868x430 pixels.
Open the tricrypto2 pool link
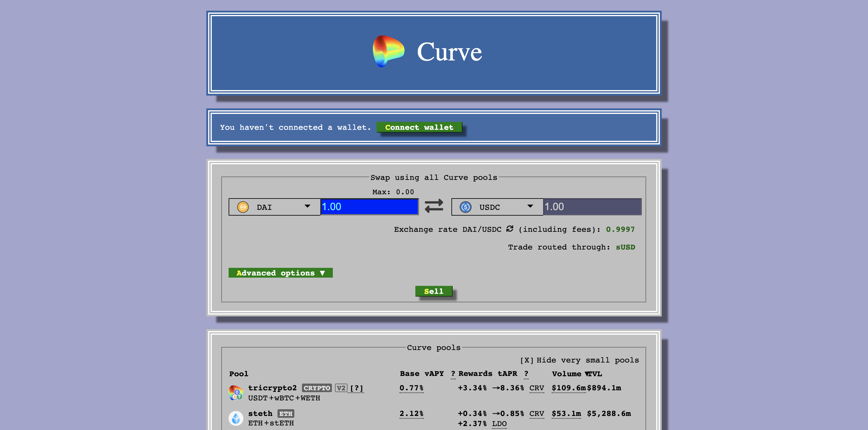pos(272,388)
